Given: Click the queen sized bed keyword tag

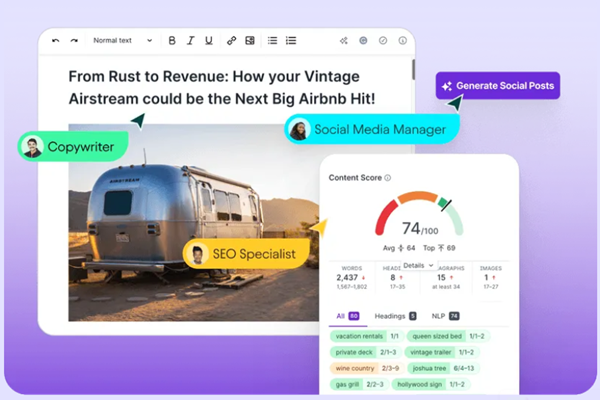Looking at the screenshot, I should 448,336.
